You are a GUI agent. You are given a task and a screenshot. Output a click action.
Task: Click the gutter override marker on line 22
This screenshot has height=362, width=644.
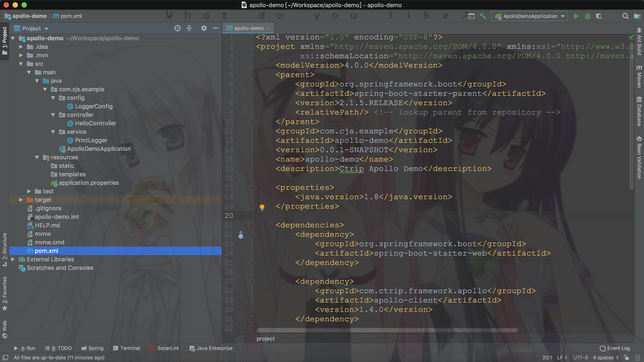point(241,235)
